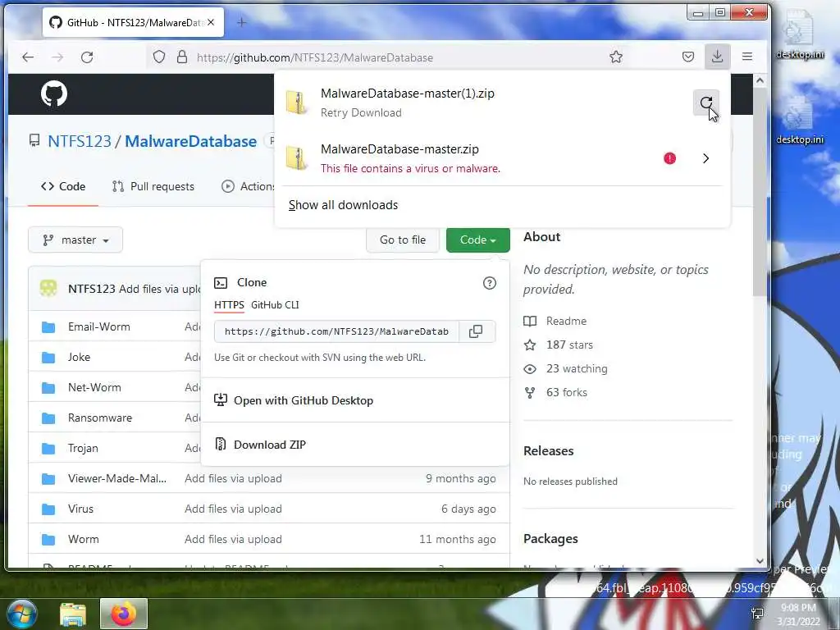
Task: Open the master branch dropdown
Action: point(75,240)
